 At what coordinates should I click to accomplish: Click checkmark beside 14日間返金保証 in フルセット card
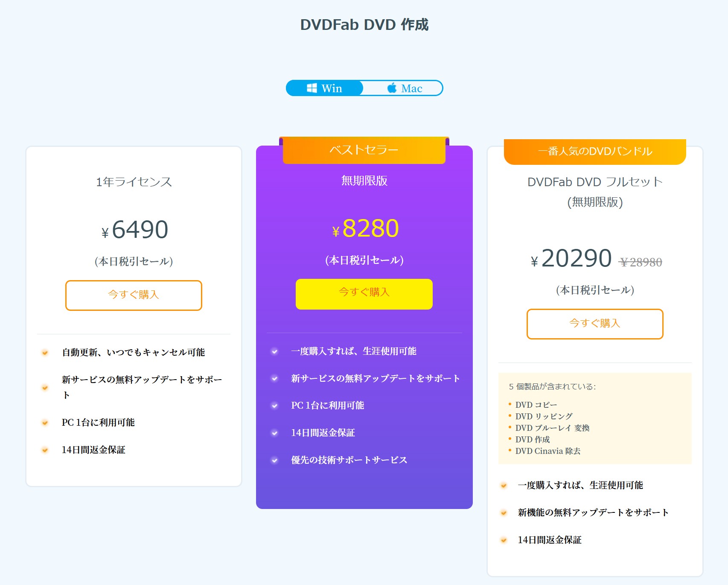[x=504, y=540]
